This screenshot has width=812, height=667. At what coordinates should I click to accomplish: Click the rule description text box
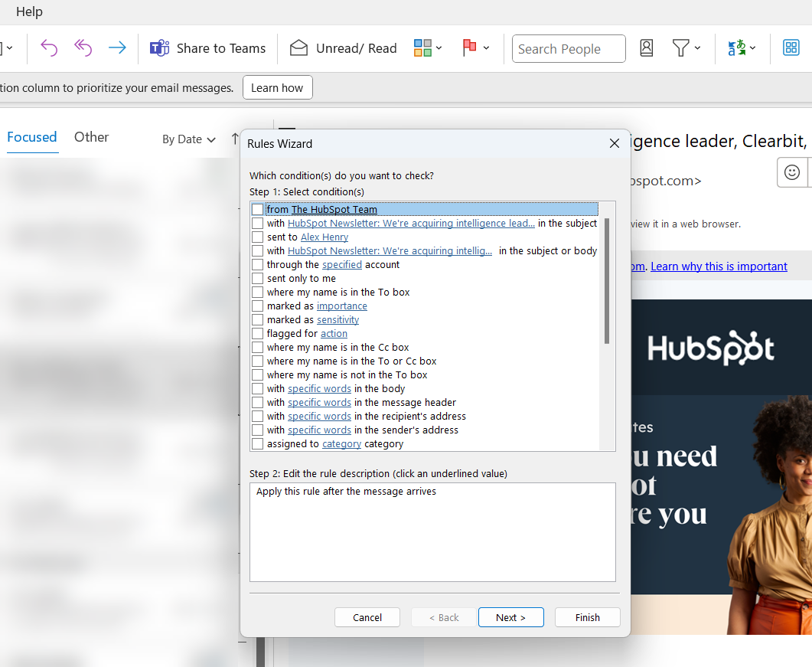tap(432, 532)
